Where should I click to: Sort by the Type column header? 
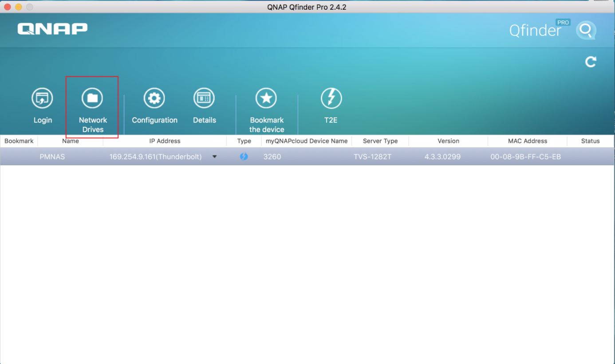[x=244, y=141]
